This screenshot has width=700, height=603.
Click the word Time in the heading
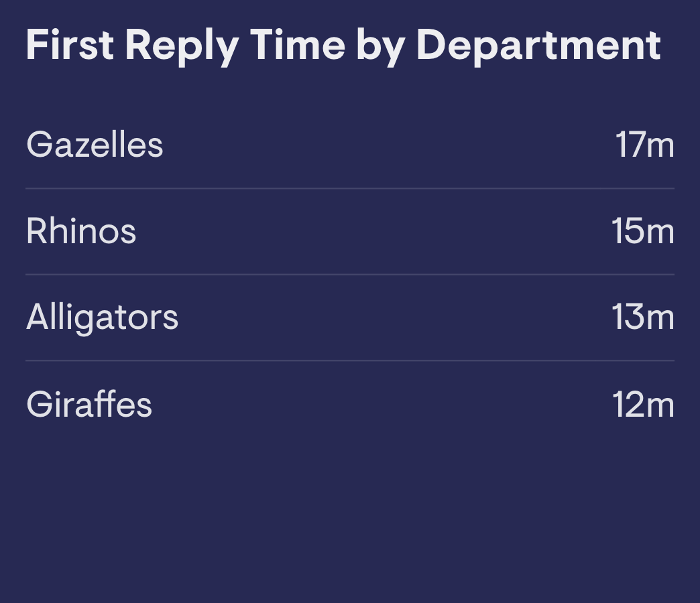[x=298, y=45]
